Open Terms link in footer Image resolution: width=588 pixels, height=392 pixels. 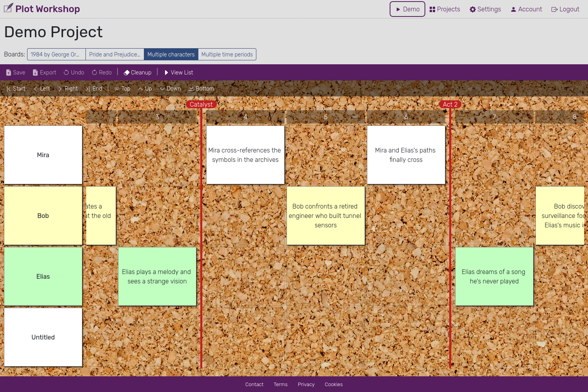pyautogui.click(x=280, y=385)
